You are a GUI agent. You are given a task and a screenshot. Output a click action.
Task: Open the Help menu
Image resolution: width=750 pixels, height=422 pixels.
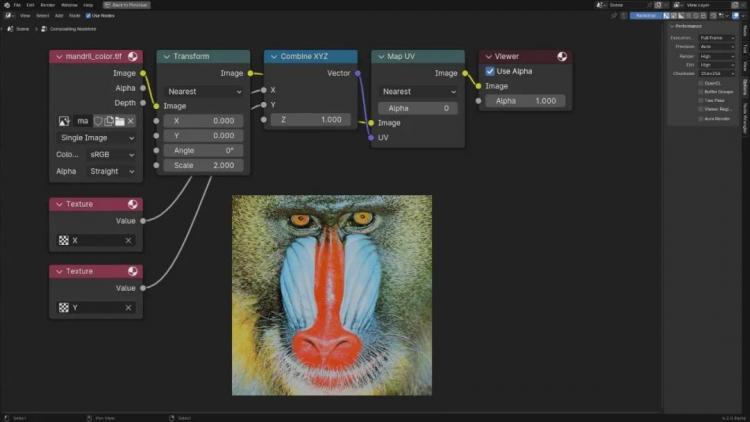(x=88, y=5)
